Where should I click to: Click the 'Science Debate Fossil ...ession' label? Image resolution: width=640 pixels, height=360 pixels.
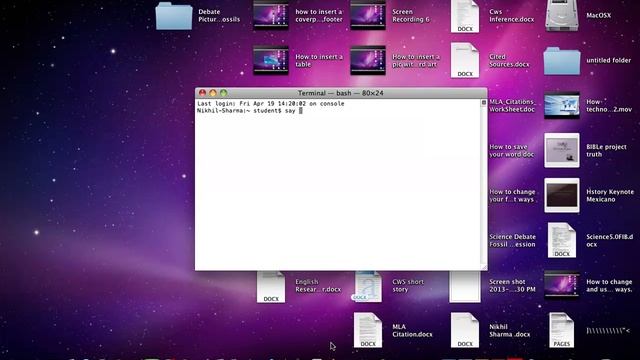[512, 240]
